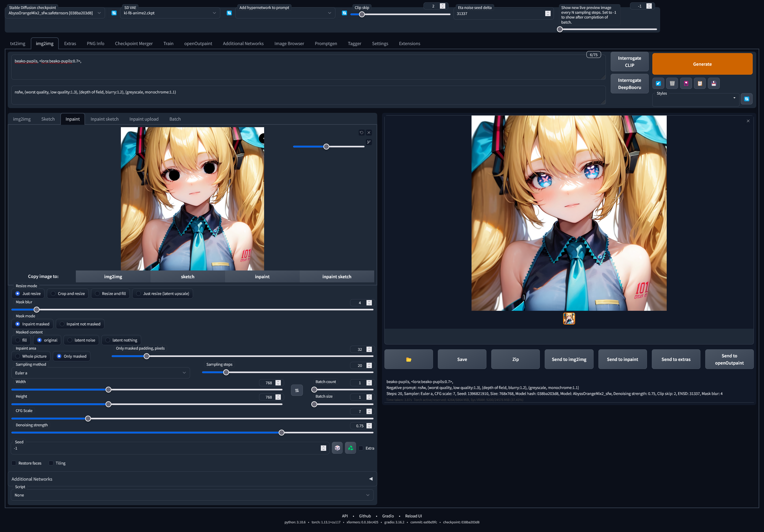Randomize the seed with dice icon

click(x=337, y=448)
